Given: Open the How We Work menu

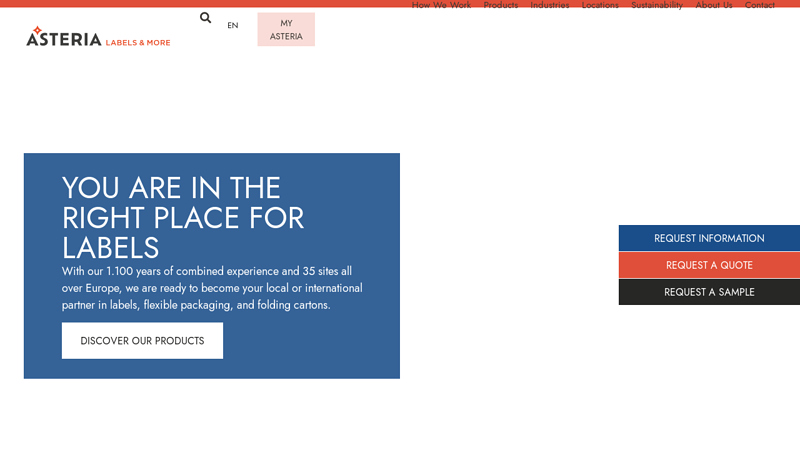Looking at the screenshot, I should coord(441,5).
